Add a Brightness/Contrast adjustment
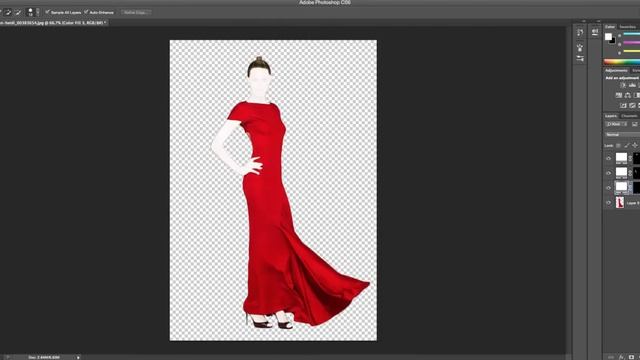 click(623, 85)
